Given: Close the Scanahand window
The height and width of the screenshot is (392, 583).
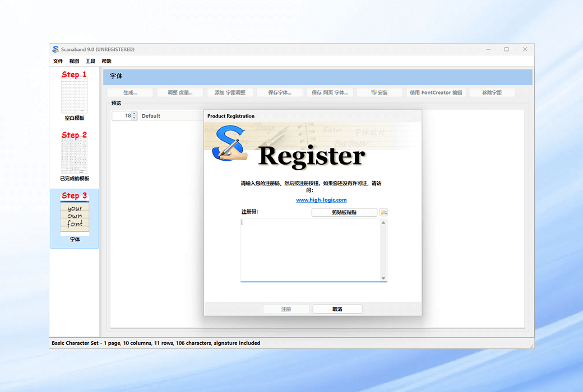Looking at the screenshot, I should (525, 49).
